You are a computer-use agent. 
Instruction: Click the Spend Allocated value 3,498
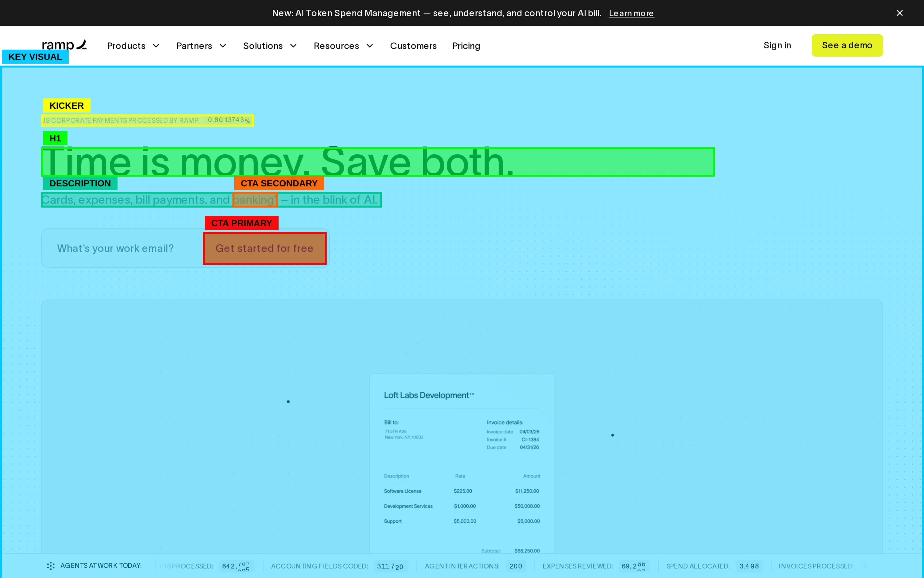[749, 566]
